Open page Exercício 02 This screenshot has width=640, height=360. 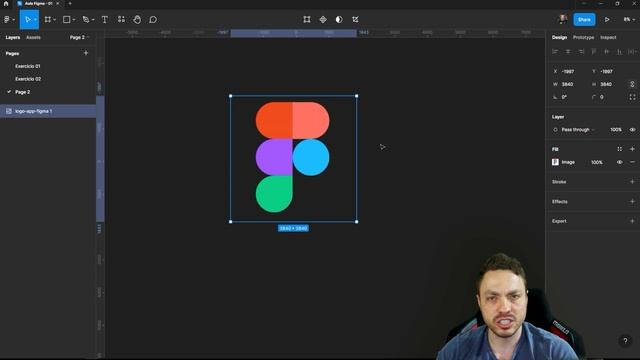(x=28, y=79)
